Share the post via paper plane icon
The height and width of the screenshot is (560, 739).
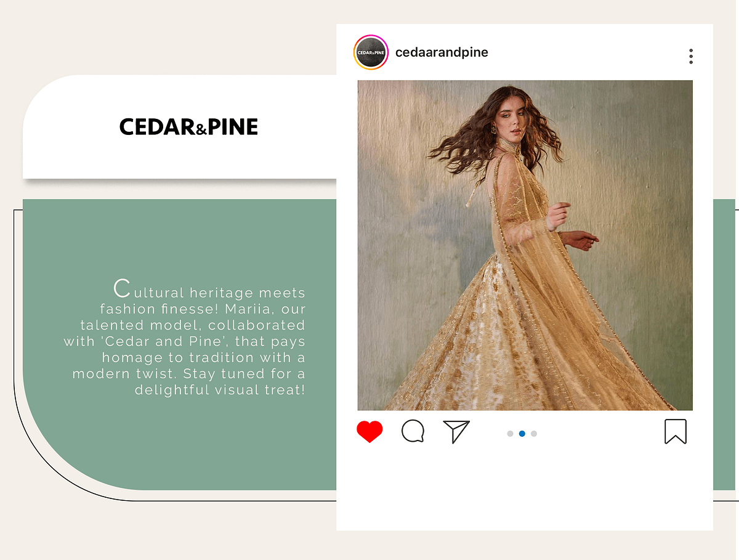pyautogui.click(x=456, y=431)
